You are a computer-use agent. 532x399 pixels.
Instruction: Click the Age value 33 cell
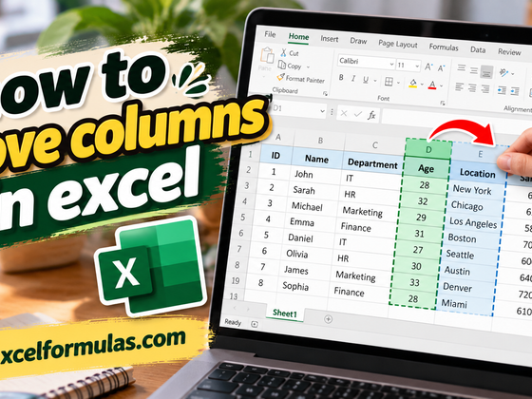pyautogui.click(x=414, y=283)
